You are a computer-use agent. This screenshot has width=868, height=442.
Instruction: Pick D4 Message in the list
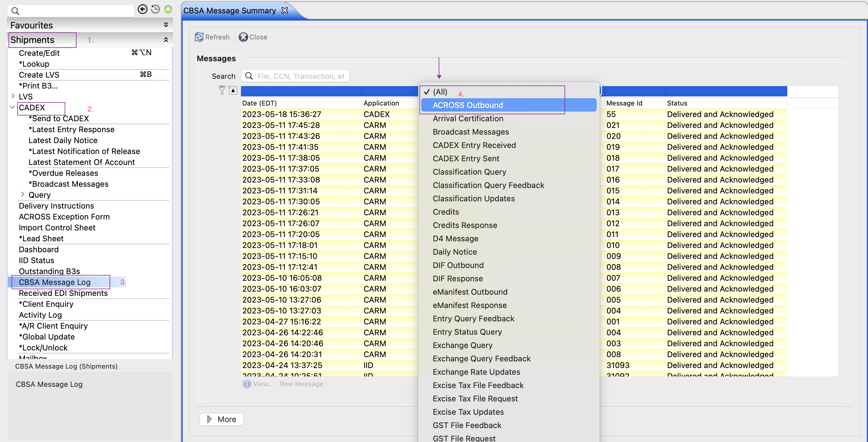(455, 239)
